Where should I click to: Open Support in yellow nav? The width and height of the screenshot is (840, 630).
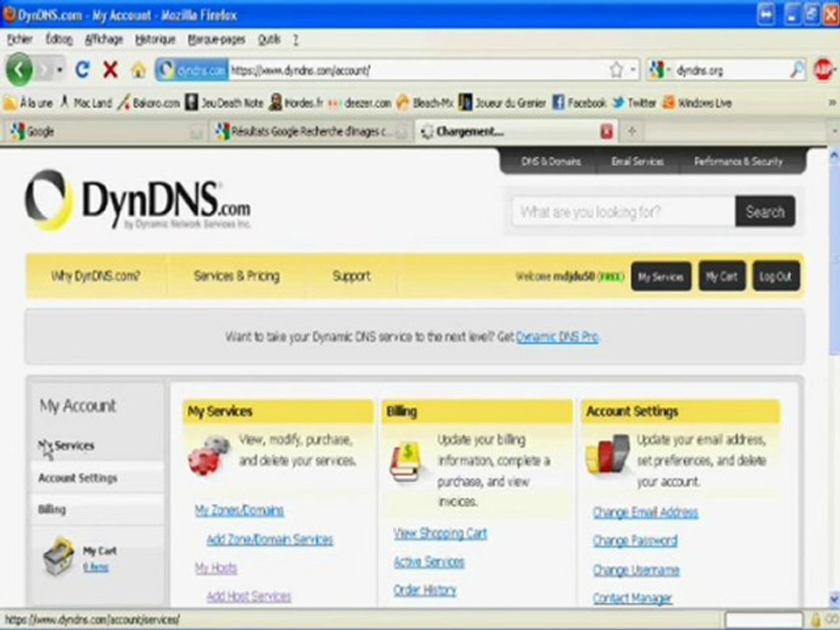[351, 276]
